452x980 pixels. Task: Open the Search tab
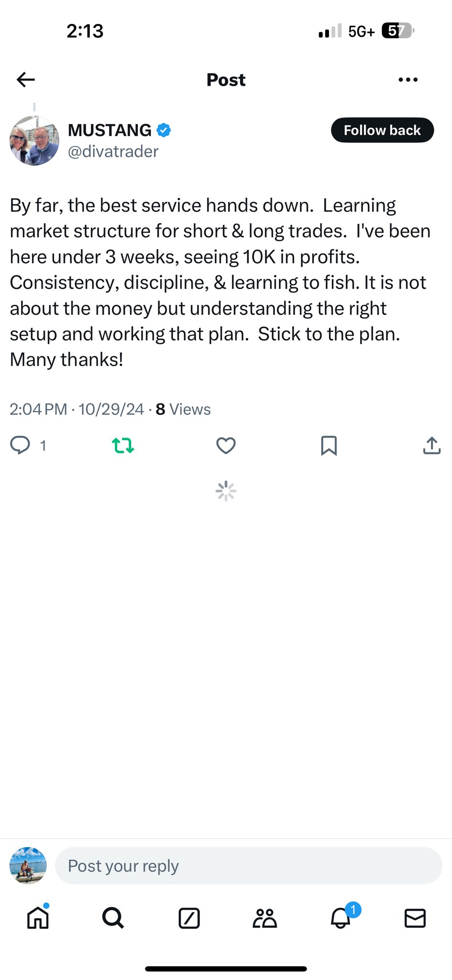113,918
